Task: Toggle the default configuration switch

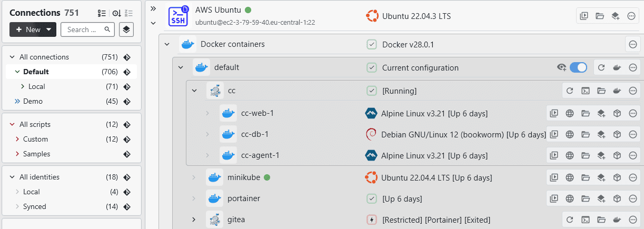Action: (578, 67)
